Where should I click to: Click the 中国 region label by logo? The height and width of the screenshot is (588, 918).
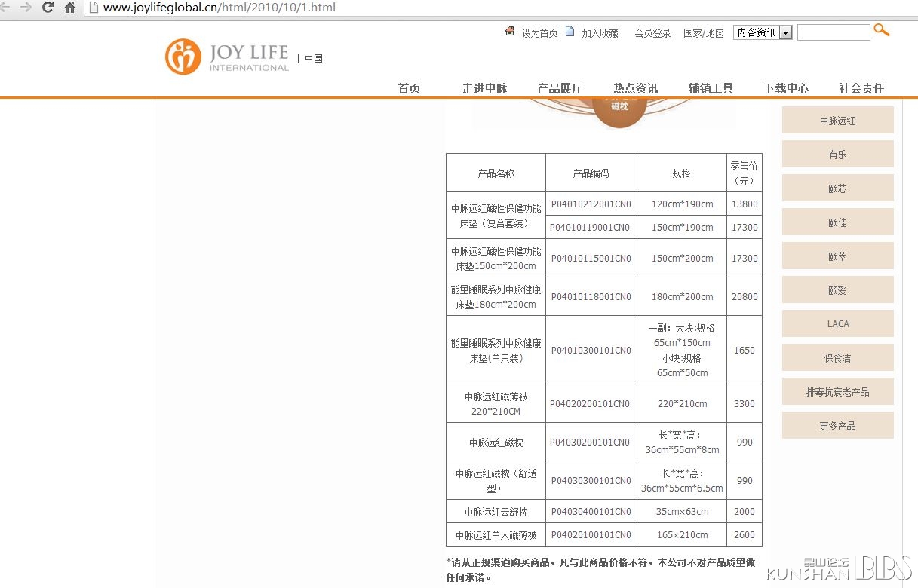pos(314,59)
